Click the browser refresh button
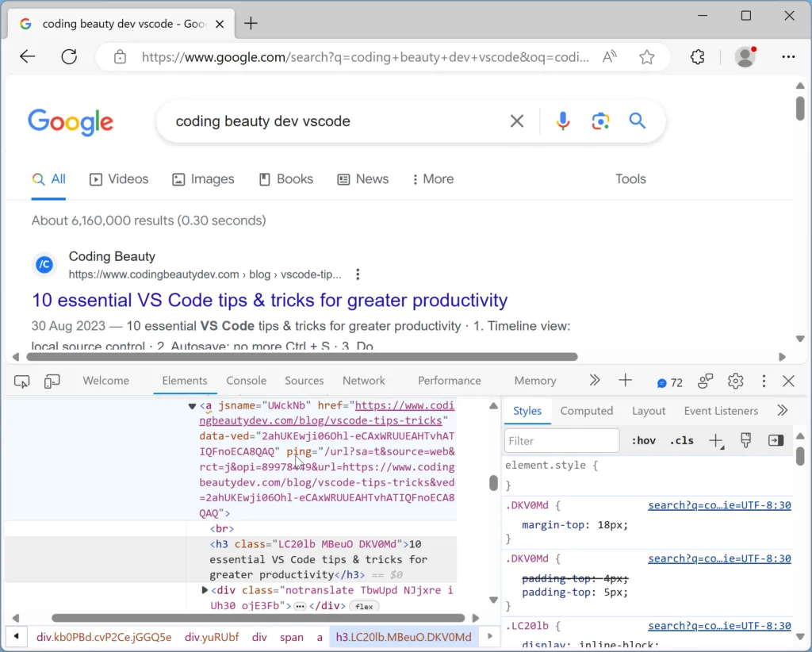Screen dimensions: 812x652 point(69,56)
